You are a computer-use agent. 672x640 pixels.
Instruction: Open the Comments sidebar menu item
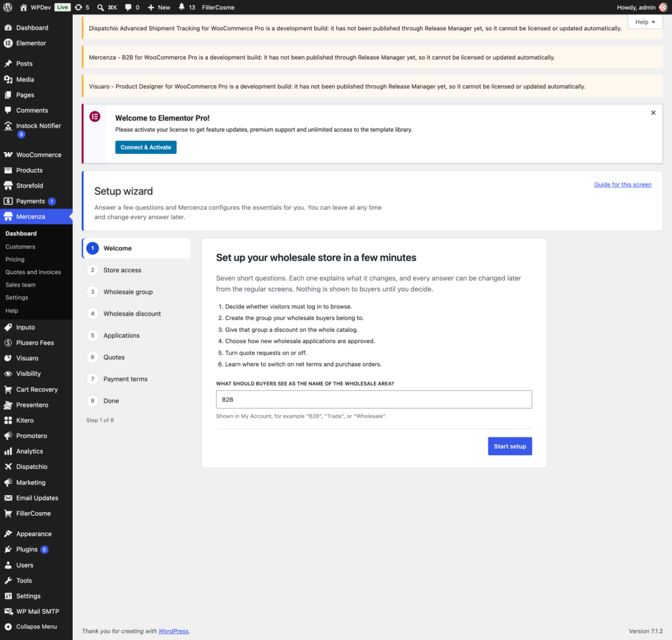[37, 111]
